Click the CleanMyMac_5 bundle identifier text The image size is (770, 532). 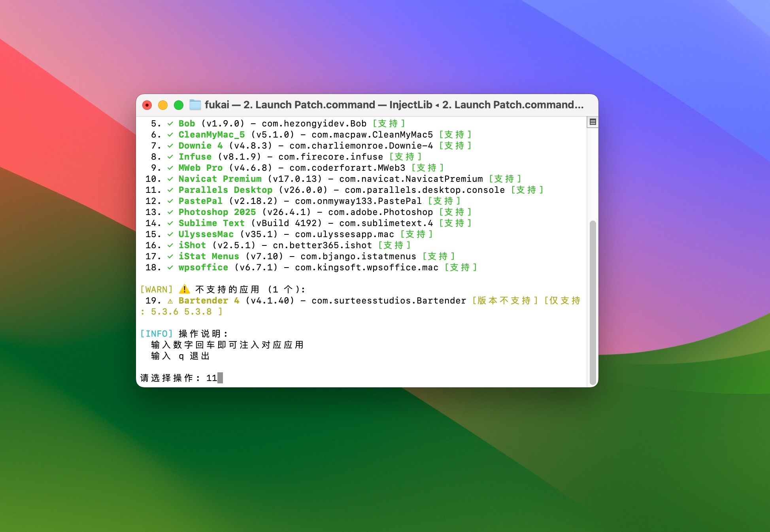[372, 135]
